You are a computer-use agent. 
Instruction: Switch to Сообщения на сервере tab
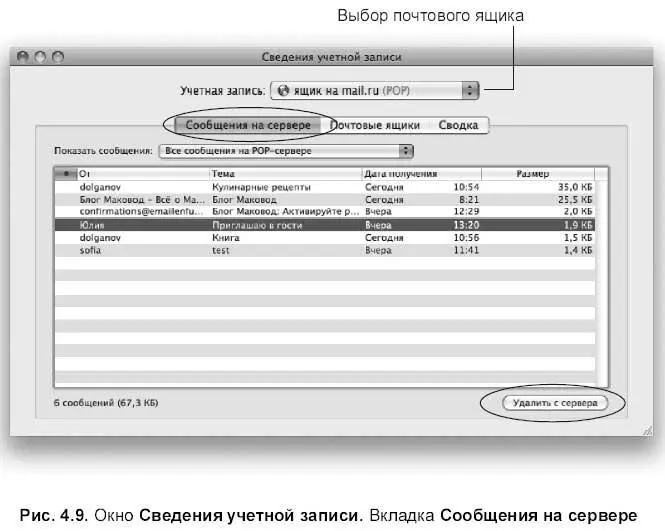tap(248, 125)
